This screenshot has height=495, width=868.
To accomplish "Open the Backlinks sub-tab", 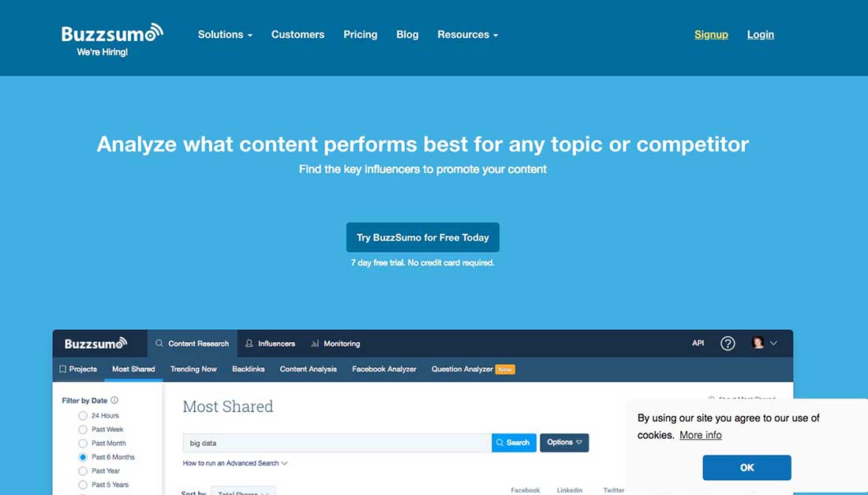I will coord(248,369).
